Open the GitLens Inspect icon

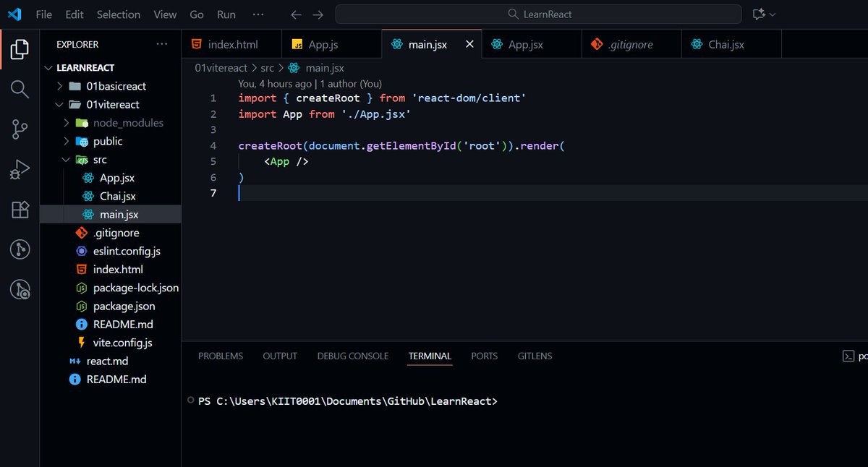coord(20,290)
